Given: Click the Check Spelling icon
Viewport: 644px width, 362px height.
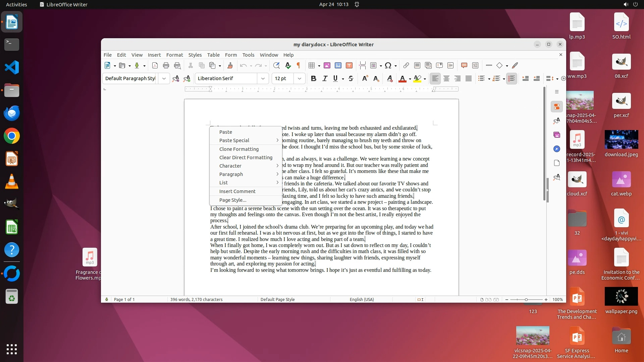Looking at the screenshot, I should coord(287,65).
